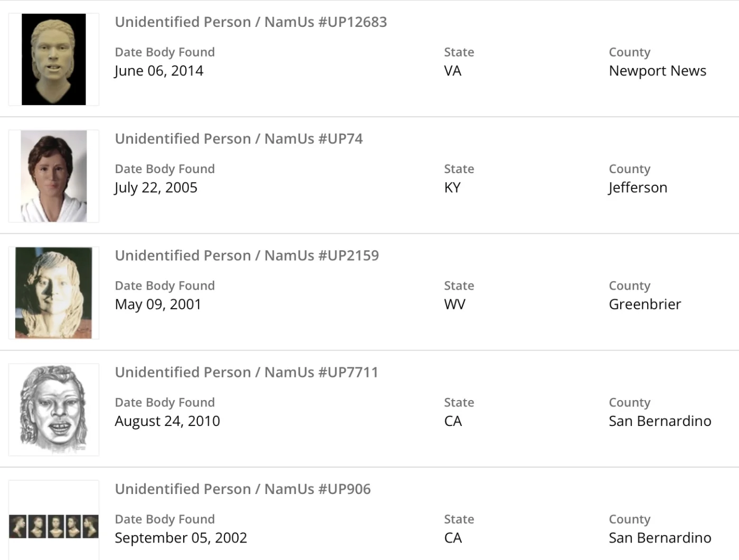Click the pencil sketch thumbnail for UP7711
Image resolution: width=739 pixels, height=560 pixels.
pyautogui.click(x=54, y=410)
